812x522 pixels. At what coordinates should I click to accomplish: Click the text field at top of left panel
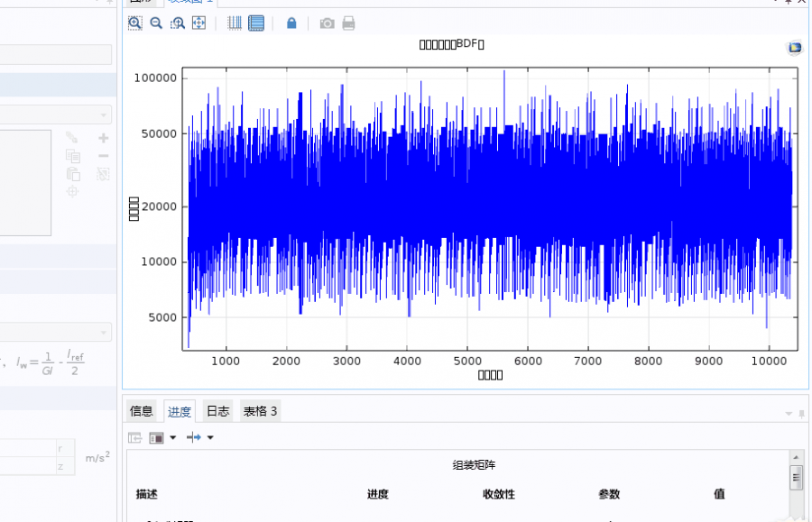click(x=55, y=54)
